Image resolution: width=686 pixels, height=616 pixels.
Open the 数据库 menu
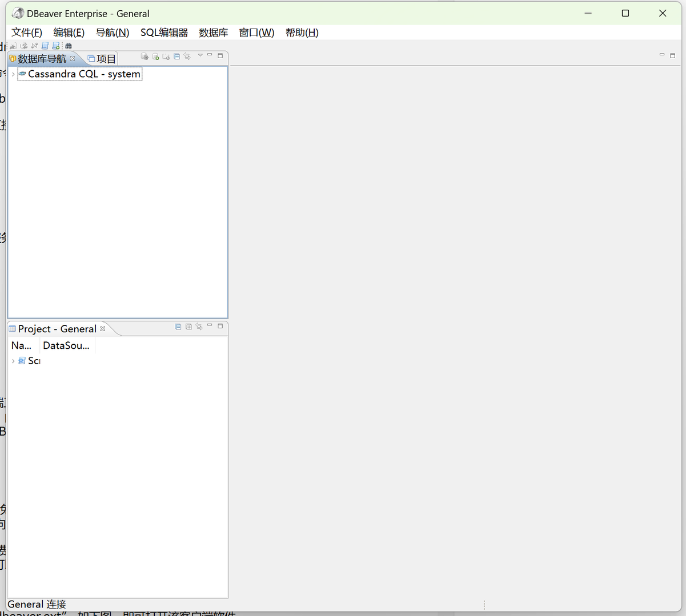(214, 33)
